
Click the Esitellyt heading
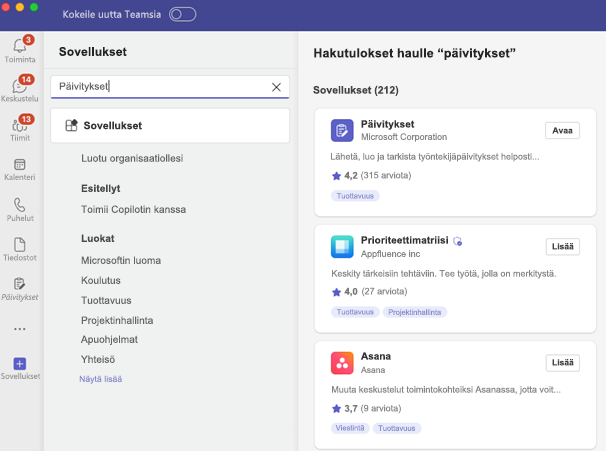click(x=100, y=189)
